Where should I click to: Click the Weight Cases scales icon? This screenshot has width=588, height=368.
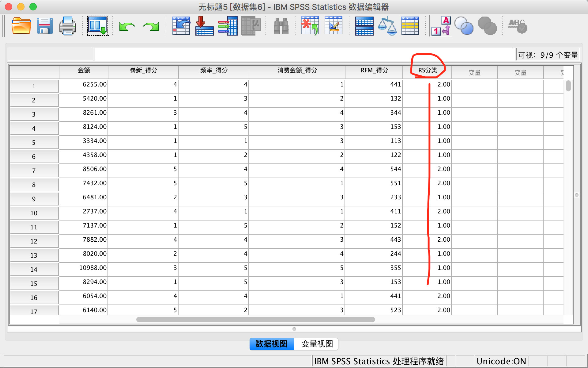[x=387, y=26]
